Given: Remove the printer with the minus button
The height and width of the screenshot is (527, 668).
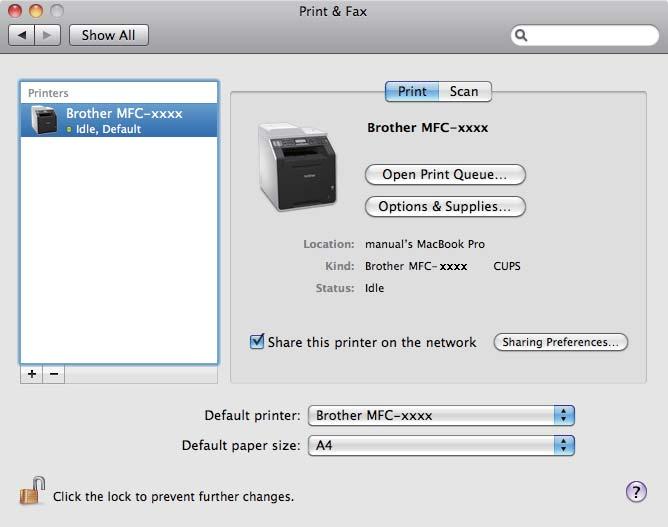Looking at the screenshot, I should [54, 374].
